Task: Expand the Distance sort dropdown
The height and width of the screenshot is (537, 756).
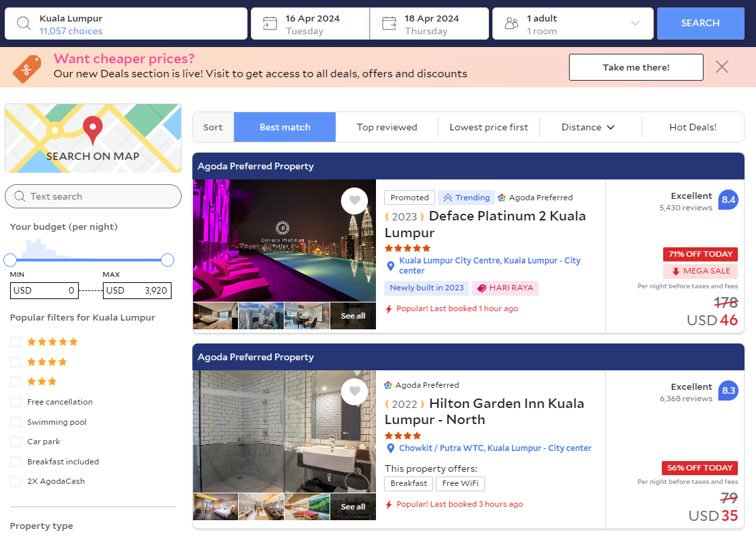Action: [x=590, y=127]
